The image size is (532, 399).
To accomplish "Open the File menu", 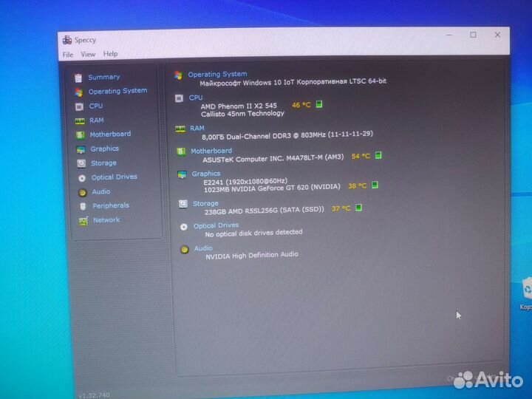I will point(68,55).
